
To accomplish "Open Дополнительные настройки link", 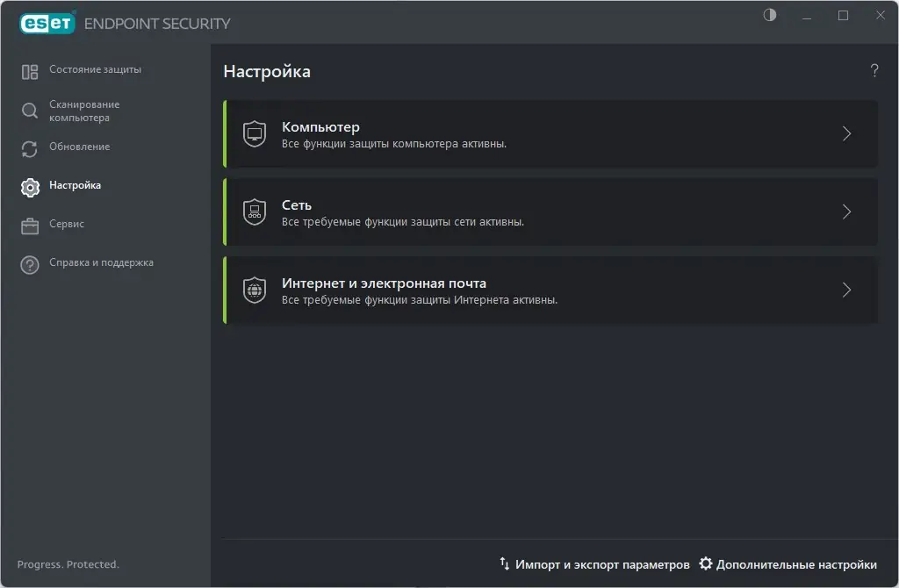I will click(788, 564).
